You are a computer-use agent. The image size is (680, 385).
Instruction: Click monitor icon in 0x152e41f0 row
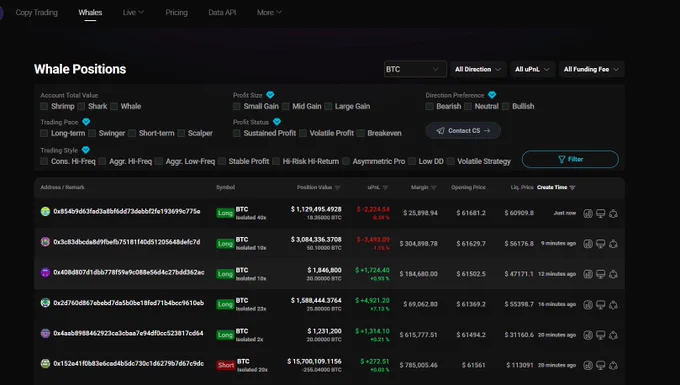(600, 365)
